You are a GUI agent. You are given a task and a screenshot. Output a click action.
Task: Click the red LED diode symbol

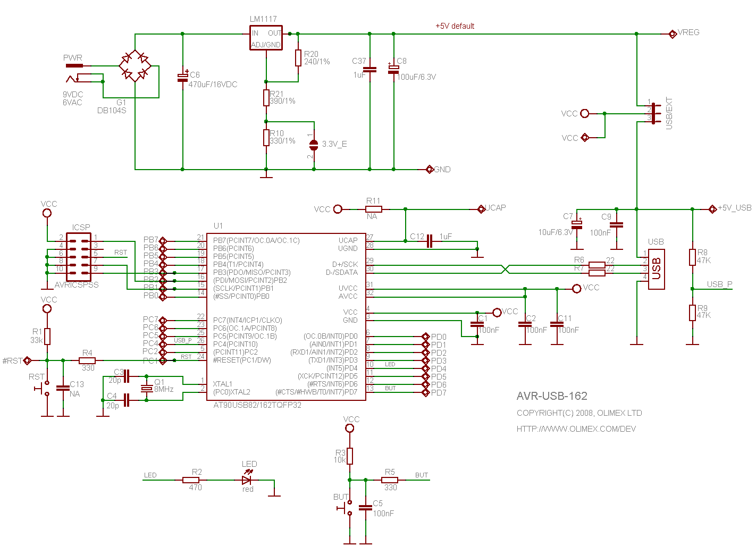click(x=246, y=480)
